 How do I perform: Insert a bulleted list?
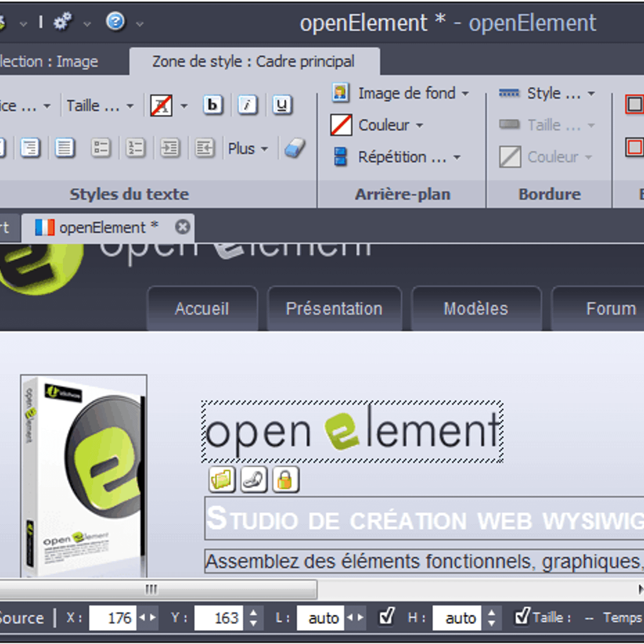100,148
